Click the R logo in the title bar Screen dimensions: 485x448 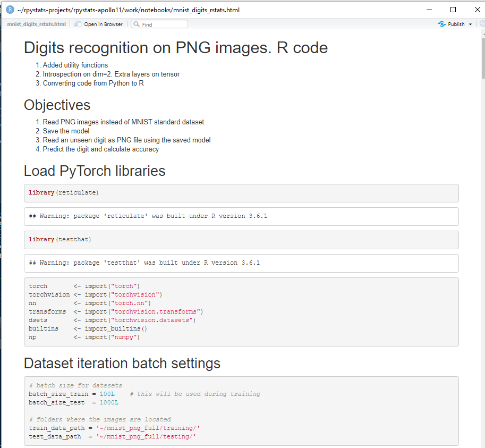(10, 10)
